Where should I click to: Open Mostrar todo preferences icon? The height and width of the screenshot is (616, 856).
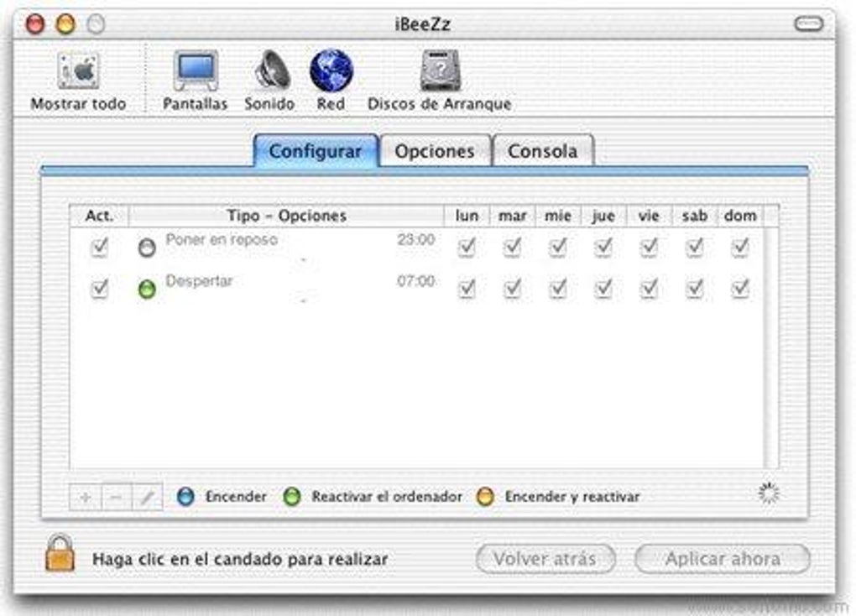click(79, 71)
